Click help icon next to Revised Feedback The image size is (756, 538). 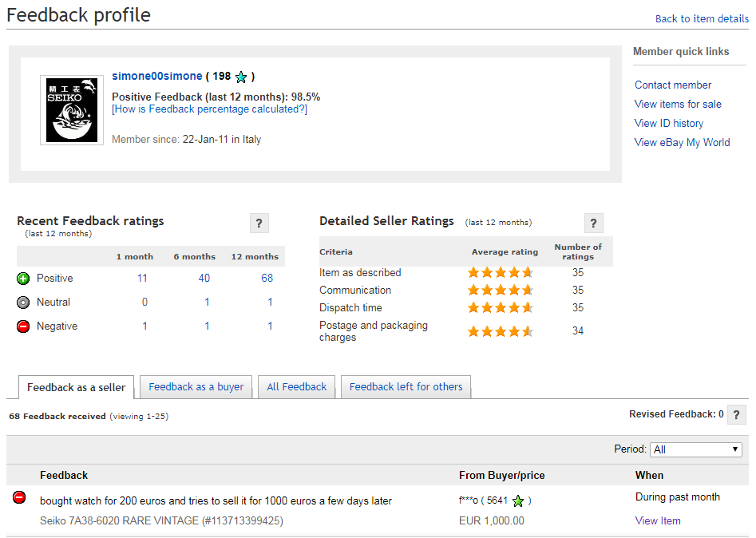737,415
